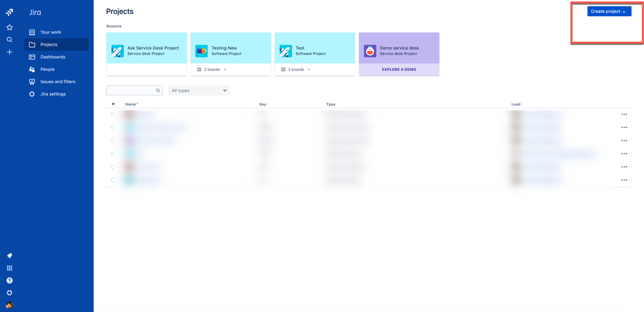Image resolution: width=644 pixels, height=312 pixels.
Task: Click the Demo service desk avatar icon
Action: (370, 51)
